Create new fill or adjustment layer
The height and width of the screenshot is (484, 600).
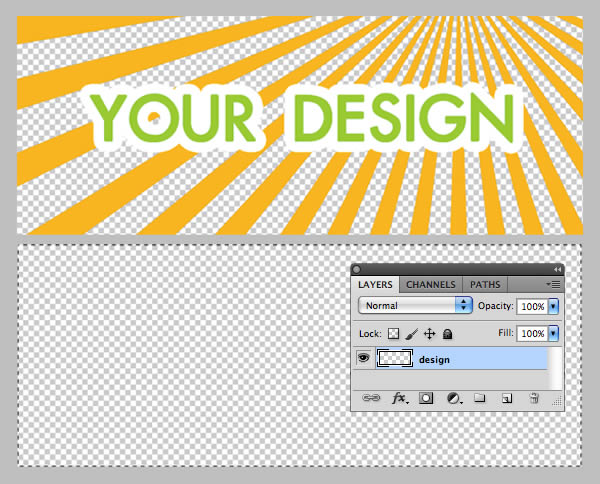click(454, 398)
